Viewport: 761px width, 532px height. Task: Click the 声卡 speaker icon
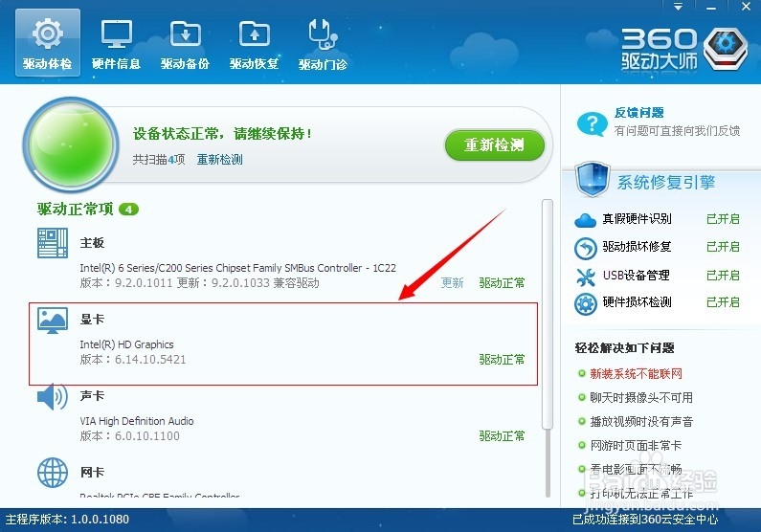click(53, 397)
